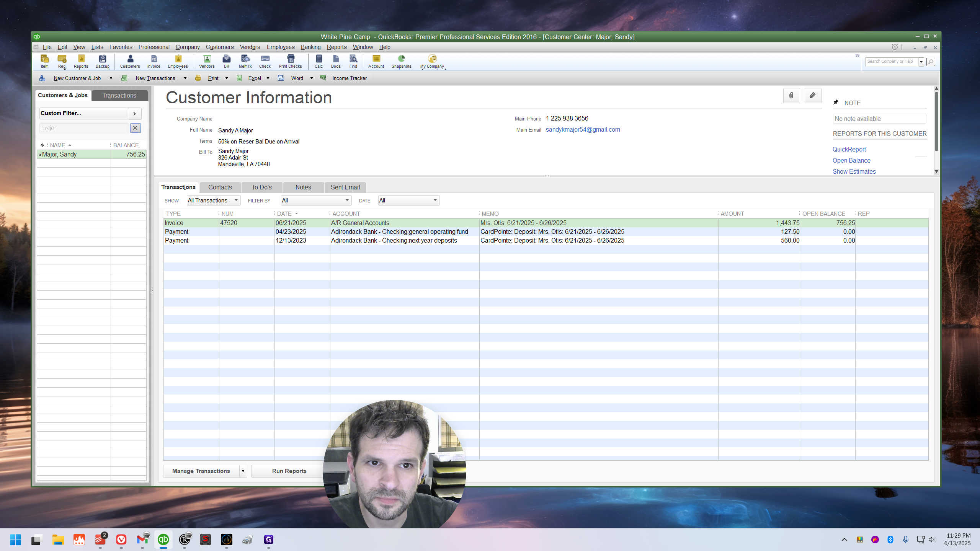The height and width of the screenshot is (551, 980).
Task: Click the edit customer pencil icon
Action: pos(813,96)
